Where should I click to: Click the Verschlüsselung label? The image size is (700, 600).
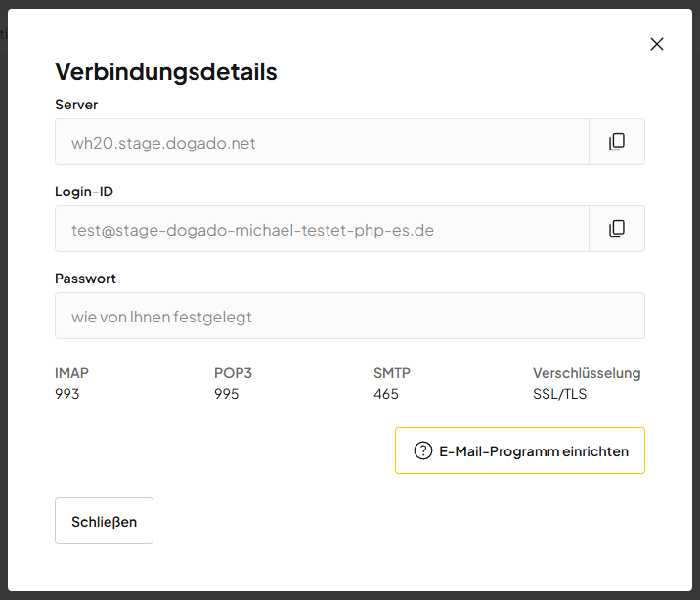(x=587, y=373)
